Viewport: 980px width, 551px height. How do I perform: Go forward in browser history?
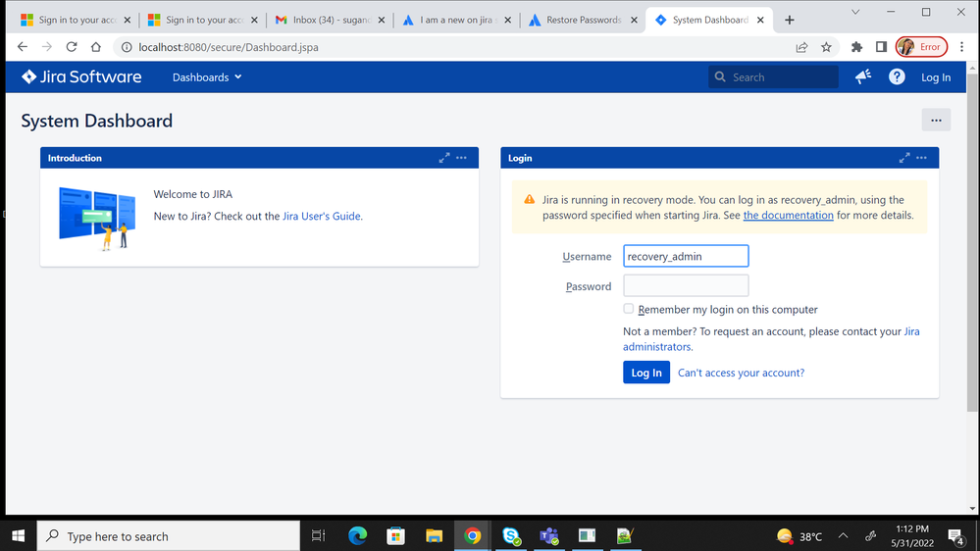pyautogui.click(x=47, y=47)
